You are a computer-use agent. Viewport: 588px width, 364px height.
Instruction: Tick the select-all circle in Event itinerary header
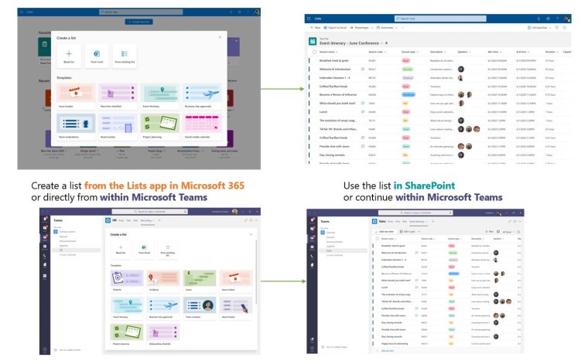point(314,52)
